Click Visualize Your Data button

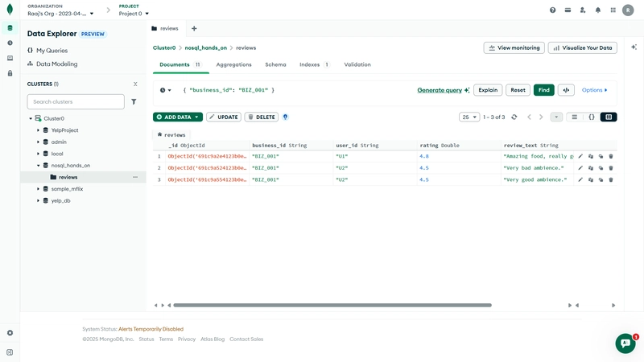pyautogui.click(x=582, y=47)
